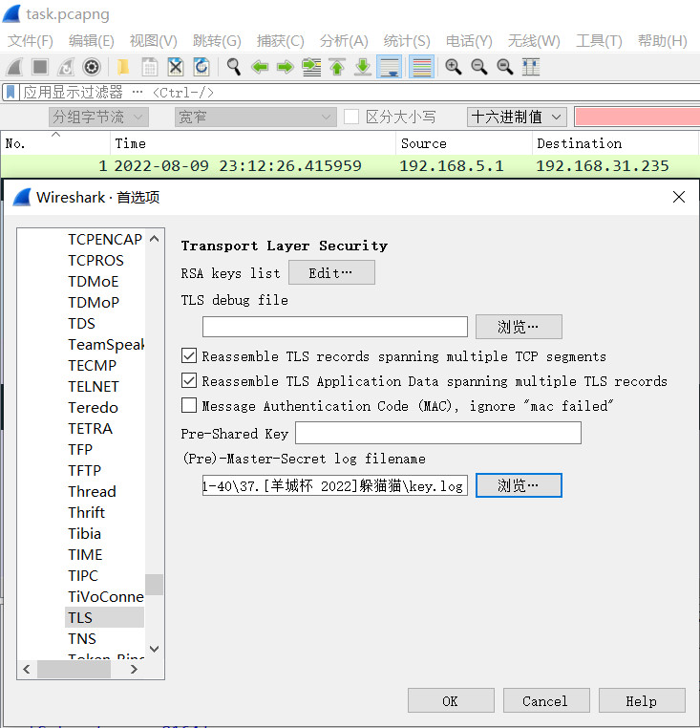The image size is (700, 728).
Task: Click the find packet magnifier icon
Action: click(x=233, y=67)
